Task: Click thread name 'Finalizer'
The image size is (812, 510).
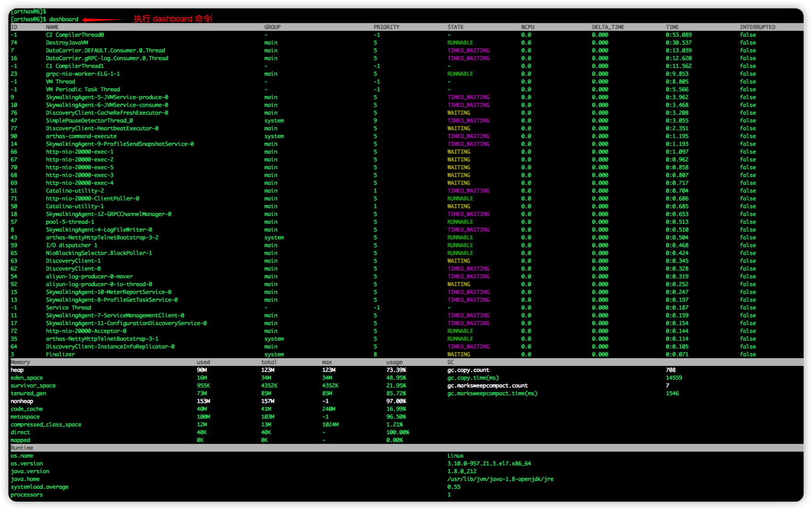Action: coord(60,355)
